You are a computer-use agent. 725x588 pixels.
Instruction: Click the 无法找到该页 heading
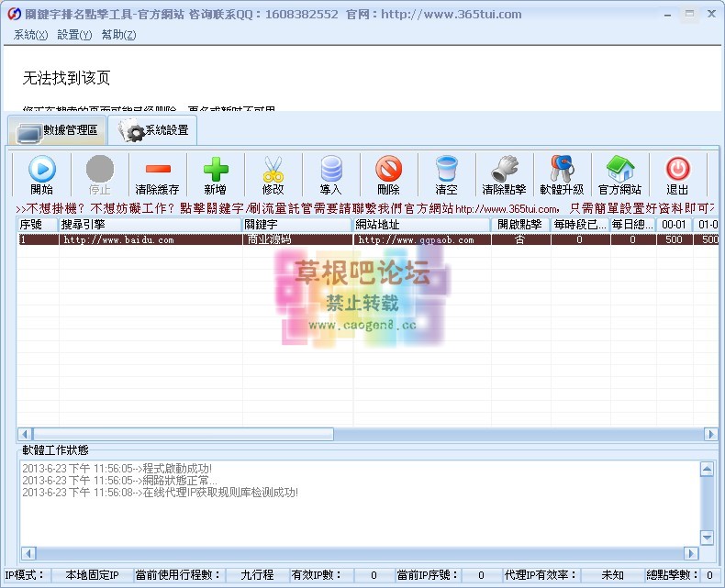pos(66,78)
